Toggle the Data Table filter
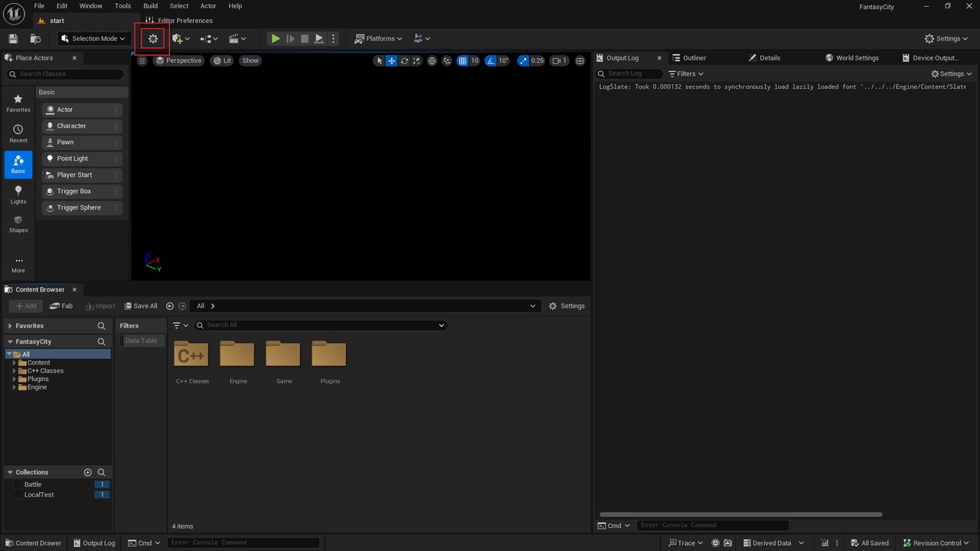 142,341
